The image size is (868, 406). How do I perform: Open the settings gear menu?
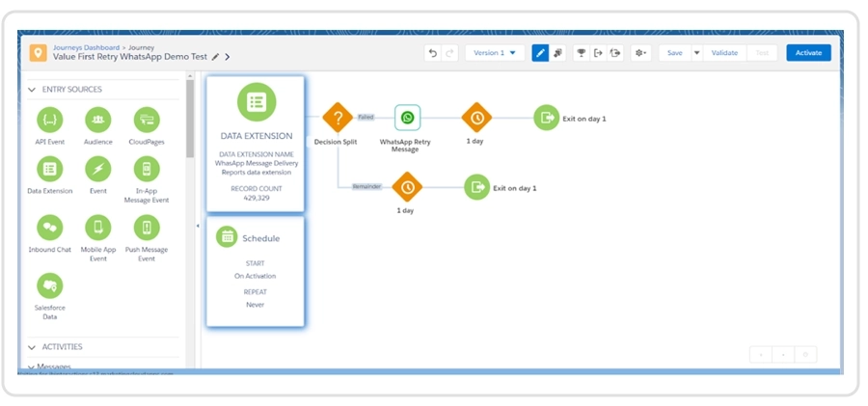[x=640, y=53]
